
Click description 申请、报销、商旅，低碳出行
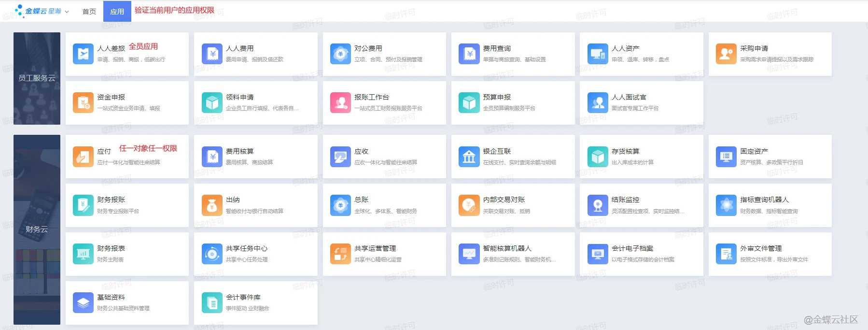click(x=131, y=59)
